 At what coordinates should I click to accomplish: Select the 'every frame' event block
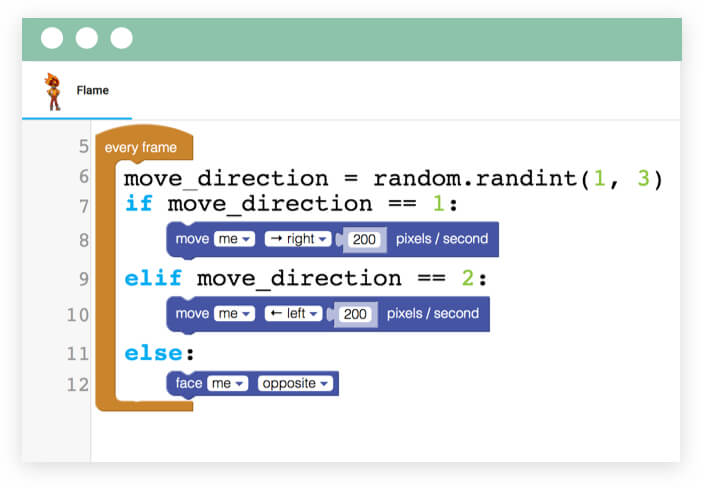click(x=140, y=148)
